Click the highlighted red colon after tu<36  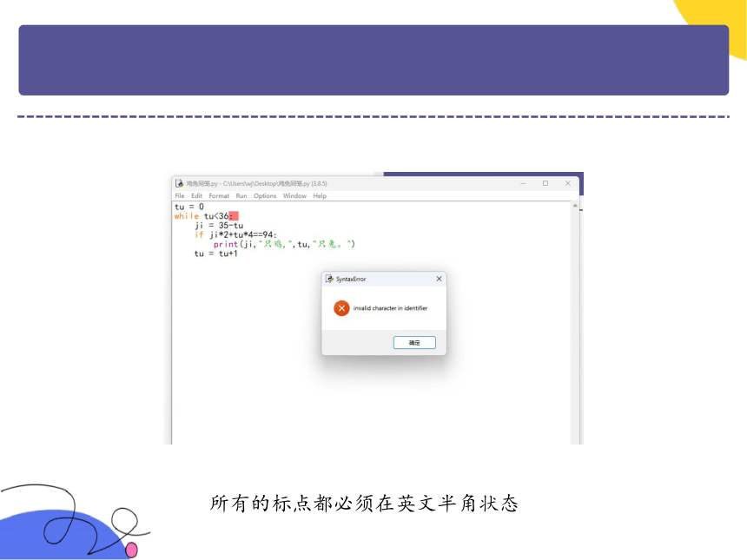(234, 216)
